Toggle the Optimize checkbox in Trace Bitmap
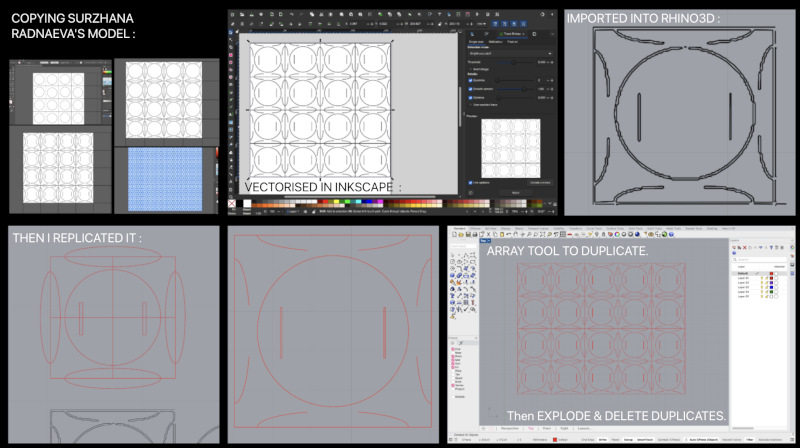 pyautogui.click(x=470, y=97)
